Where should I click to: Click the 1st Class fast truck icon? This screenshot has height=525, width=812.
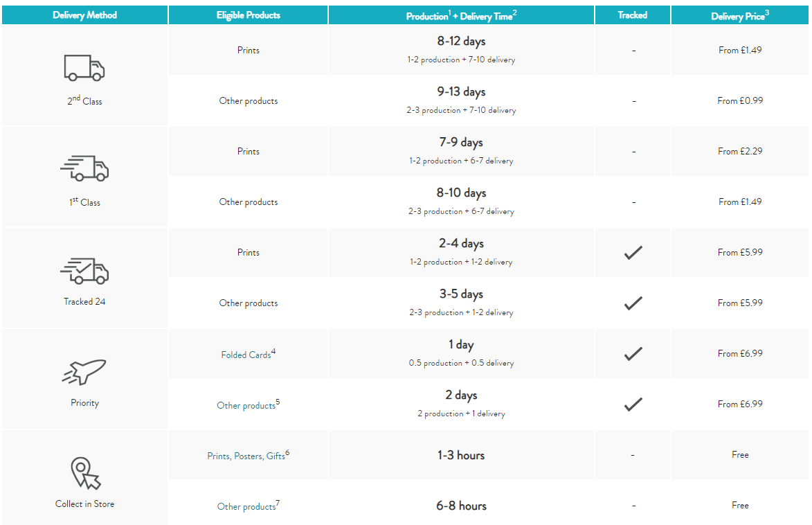[x=84, y=168]
